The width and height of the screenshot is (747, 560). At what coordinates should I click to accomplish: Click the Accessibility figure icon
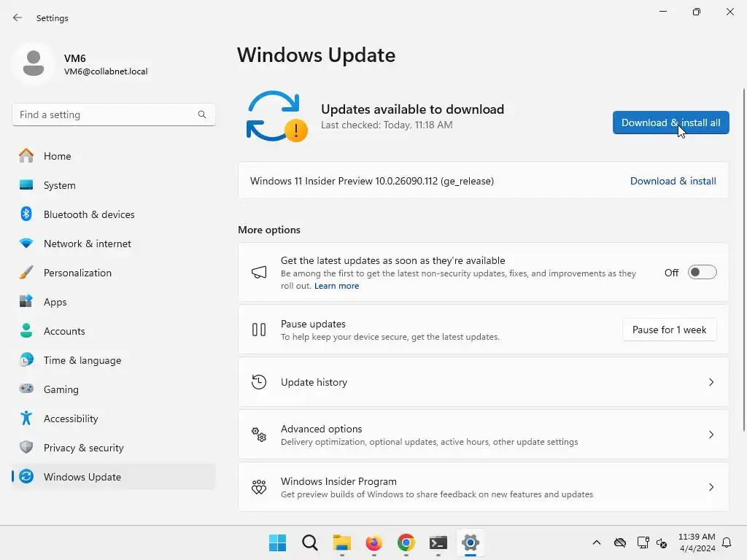[x=26, y=418]
